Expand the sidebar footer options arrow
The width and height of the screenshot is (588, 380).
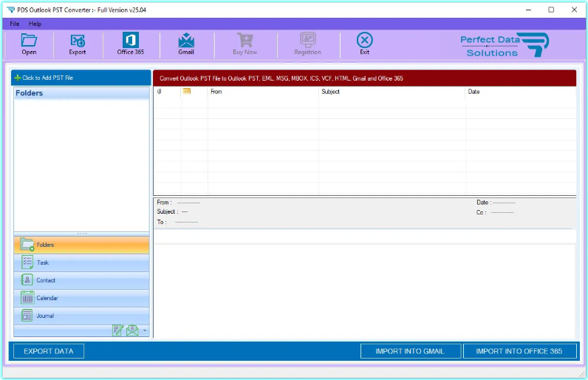point(145,331)
